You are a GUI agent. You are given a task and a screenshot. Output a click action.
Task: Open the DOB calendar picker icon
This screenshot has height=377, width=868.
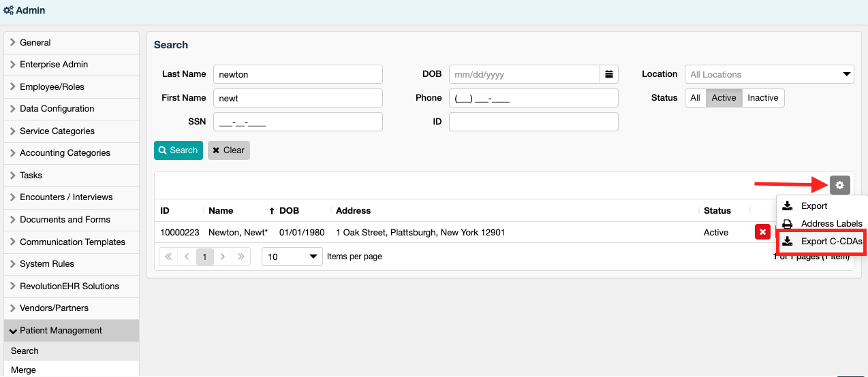click(609, 74)
